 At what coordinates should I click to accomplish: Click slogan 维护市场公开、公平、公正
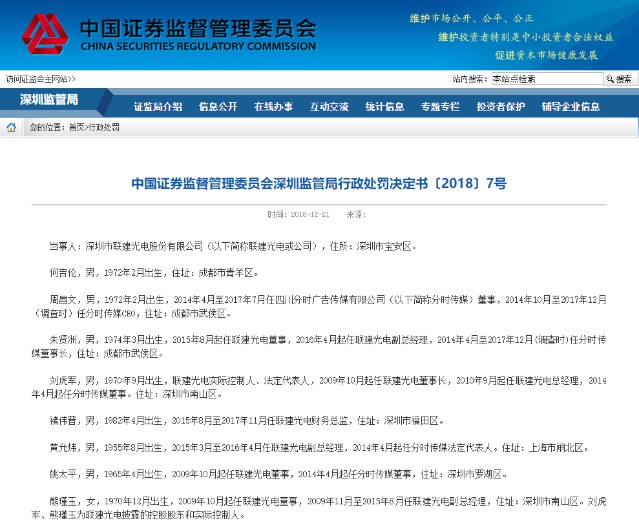tap(471, 18)
